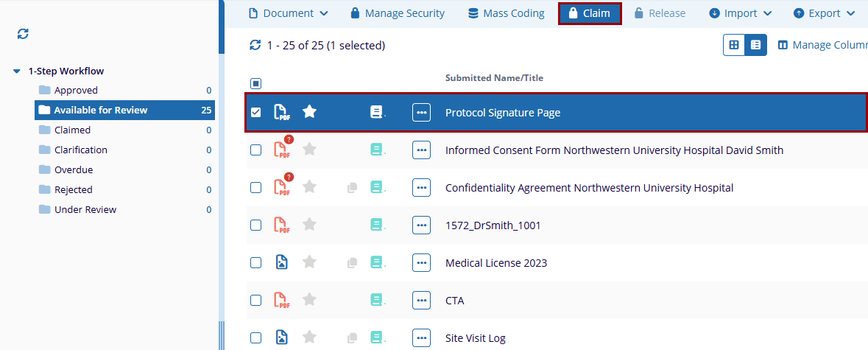868x350 pixels.
Task: Open PDF icon for 1572_DrSmith_1001
Action: pyautogui.click(x=281, y=225)
